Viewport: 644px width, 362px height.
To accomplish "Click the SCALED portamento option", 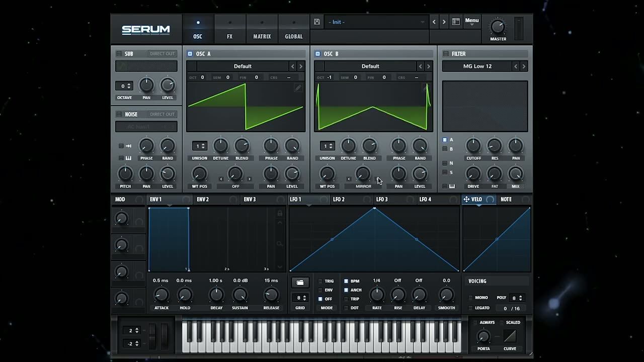I will pos(510,322).
